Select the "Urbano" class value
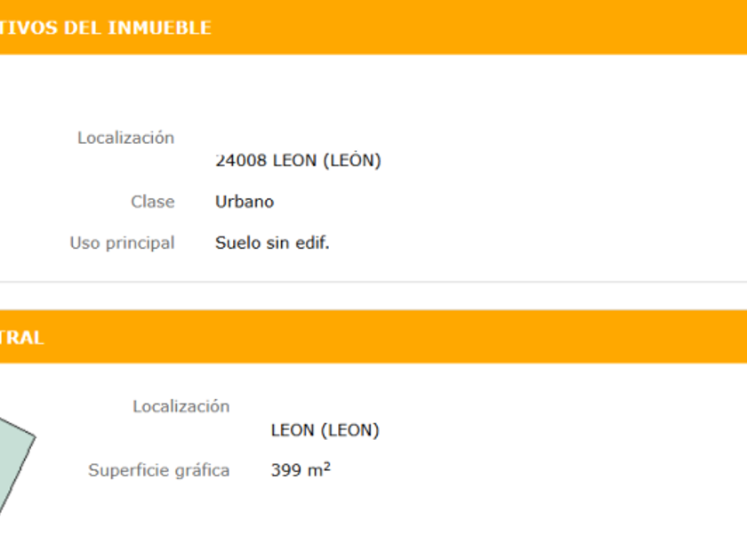747x560 pixels. pos(245,202)
